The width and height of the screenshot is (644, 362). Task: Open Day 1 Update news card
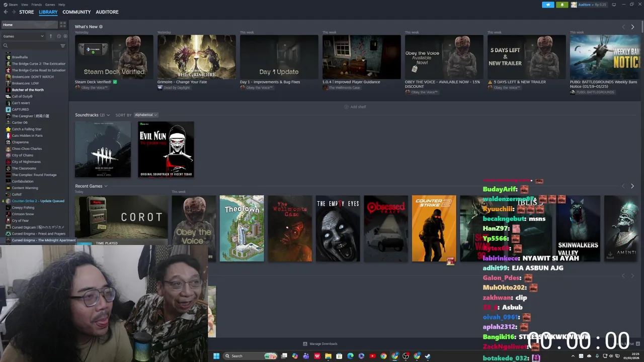coord(279,57)
